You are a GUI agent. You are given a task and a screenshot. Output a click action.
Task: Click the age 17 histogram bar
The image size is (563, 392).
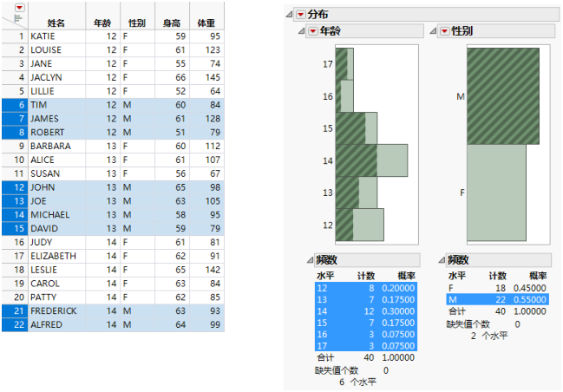[344, 64]
